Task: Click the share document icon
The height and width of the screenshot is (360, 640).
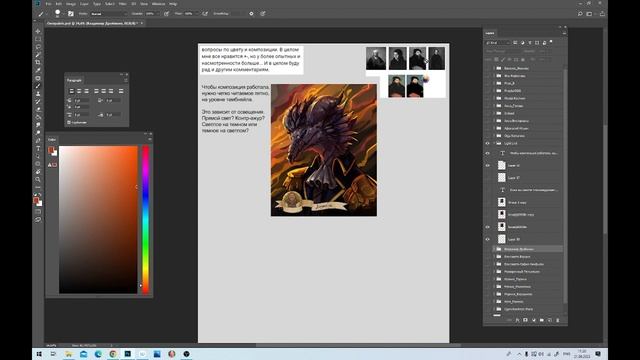Action: click(x=602, y=13)
